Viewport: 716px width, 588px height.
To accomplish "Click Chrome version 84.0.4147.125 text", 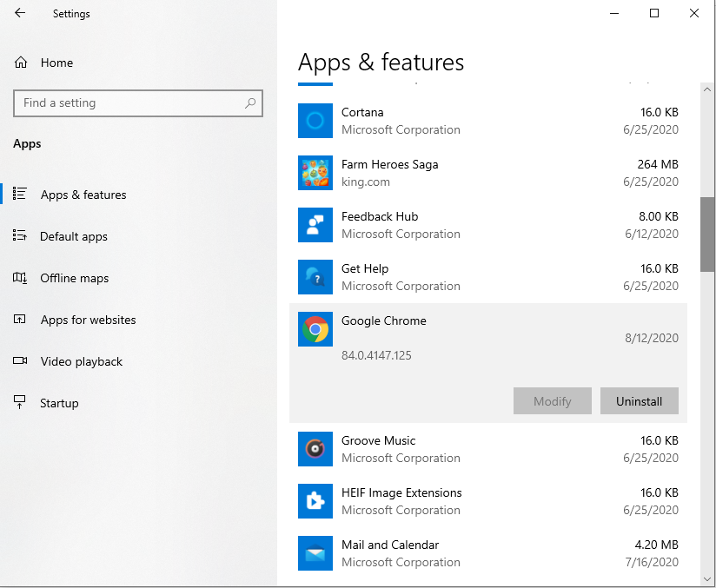I will [376, 355].
